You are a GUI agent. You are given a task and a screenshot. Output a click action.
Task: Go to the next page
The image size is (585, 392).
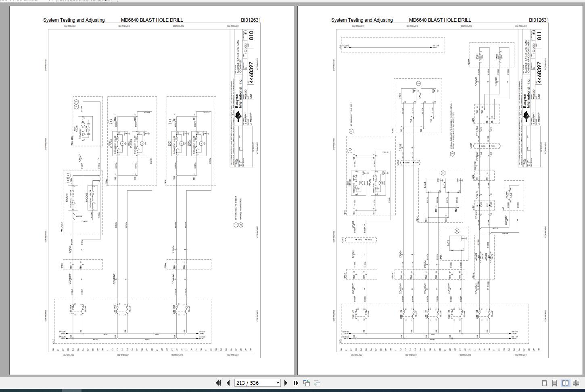pyautogui.click(x=286, y=383)
